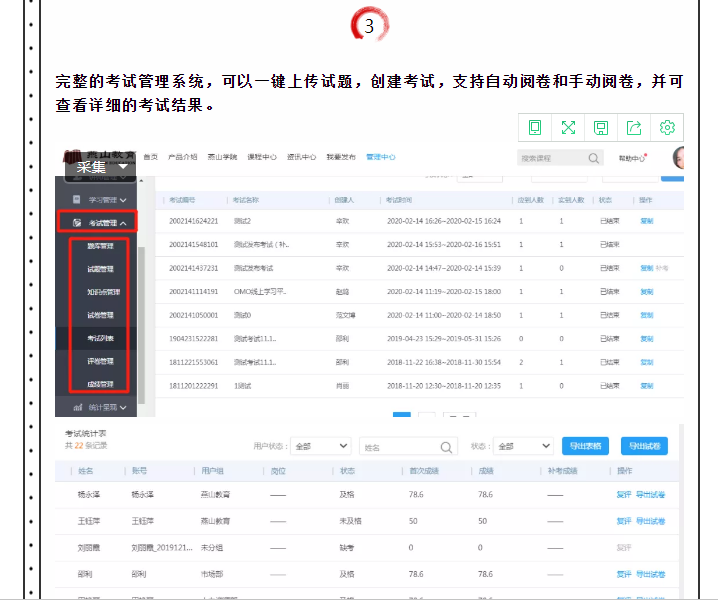Viewport: 718px width, 600px height.
Task: Click 复评 in 王钰萍 row
Action: 624,521
